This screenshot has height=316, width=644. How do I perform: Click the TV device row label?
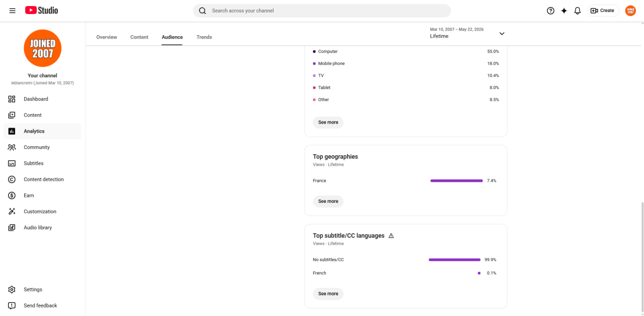click(x=320, y=75)
